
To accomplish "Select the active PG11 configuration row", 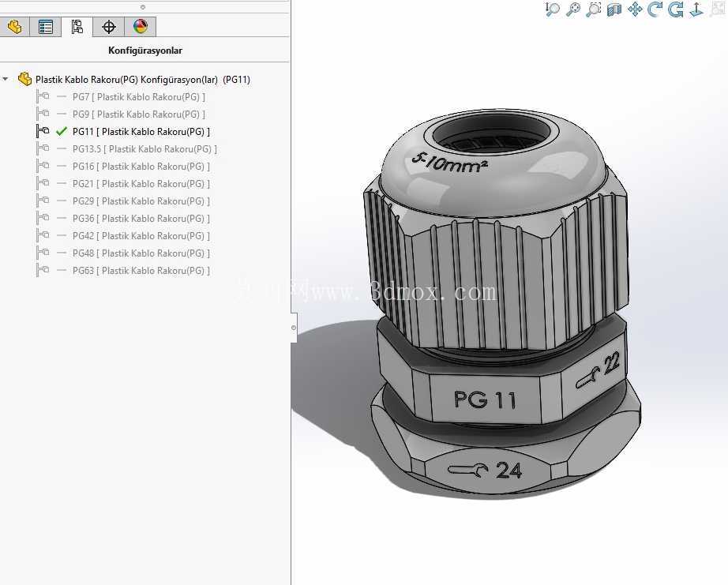I will pos(141,132).
